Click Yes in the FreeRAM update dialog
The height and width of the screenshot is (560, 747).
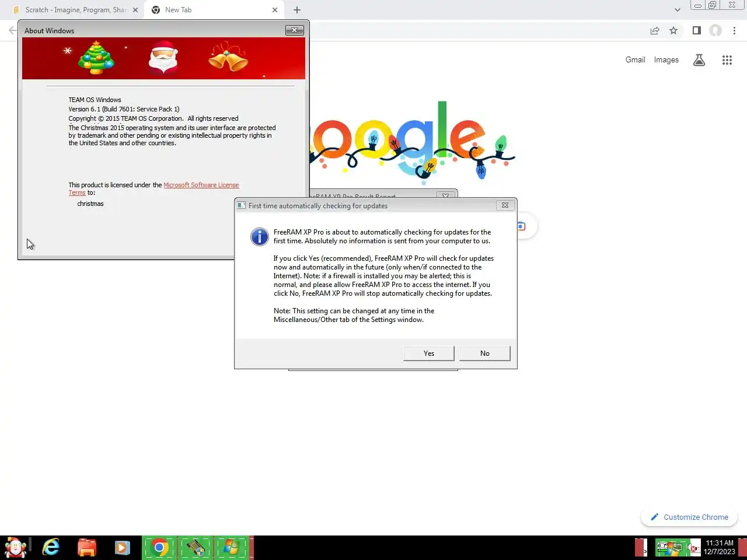click(x=428, y=353)
